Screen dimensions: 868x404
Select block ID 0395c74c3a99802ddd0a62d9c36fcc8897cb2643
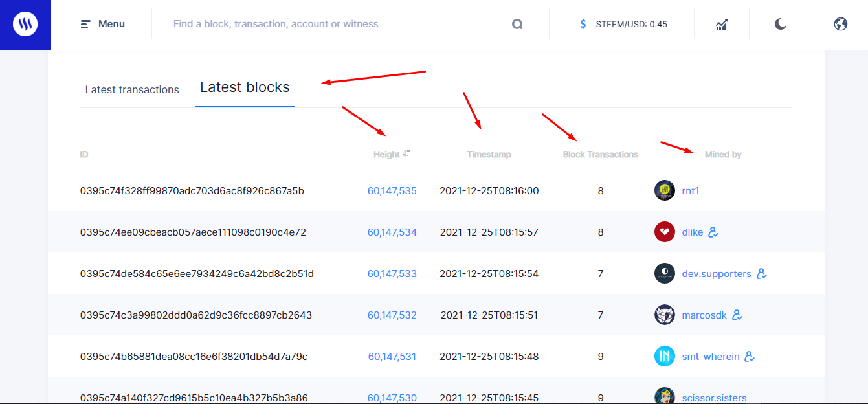pyautogui.click(x=196, y=315)
